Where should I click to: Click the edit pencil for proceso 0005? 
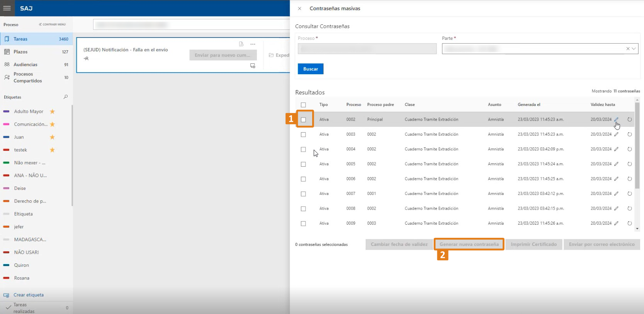[617, 164]
